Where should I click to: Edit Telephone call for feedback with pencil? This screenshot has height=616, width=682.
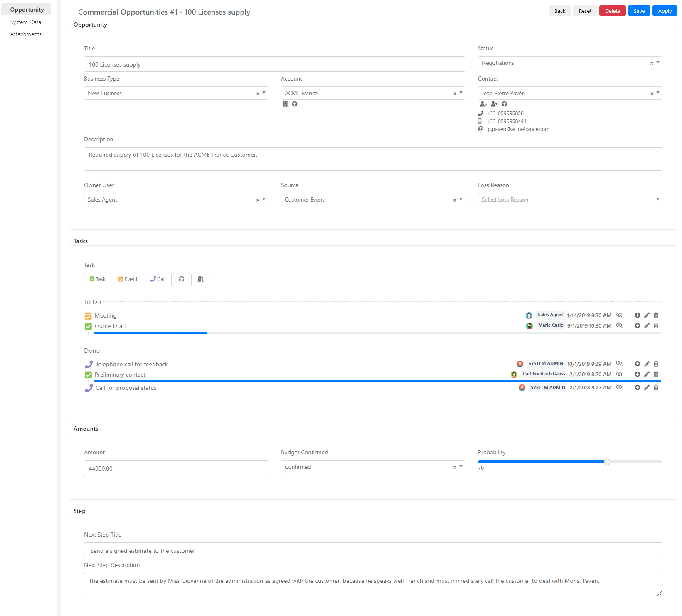coord(647,364)
